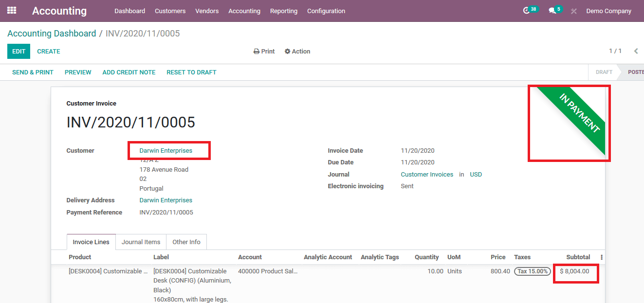Click the EDIT button
This screenshot has height=303, width=644.
pos(18,51)
